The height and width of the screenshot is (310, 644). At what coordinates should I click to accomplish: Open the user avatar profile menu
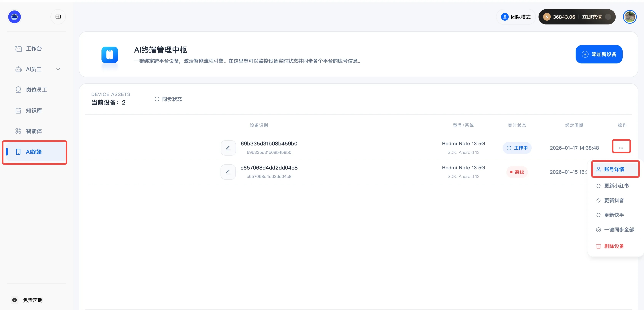pos(629,17)
